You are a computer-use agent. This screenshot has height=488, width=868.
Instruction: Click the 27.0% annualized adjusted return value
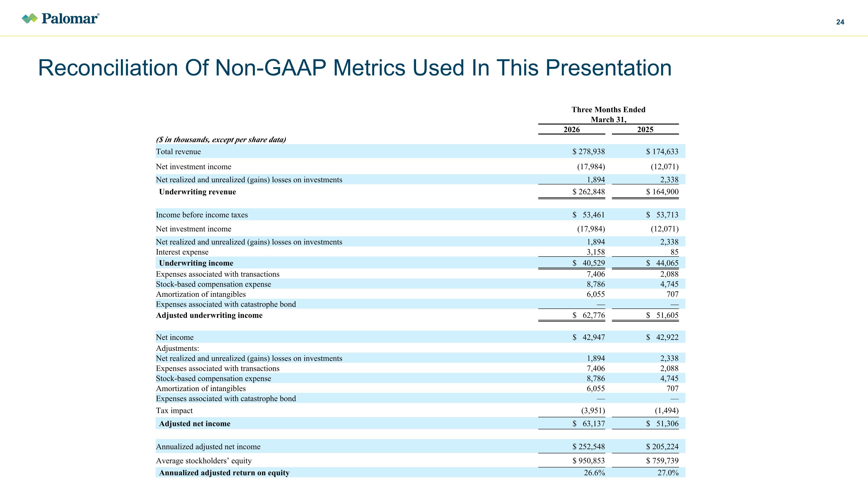pyautogui.click(x=668, y=473)
